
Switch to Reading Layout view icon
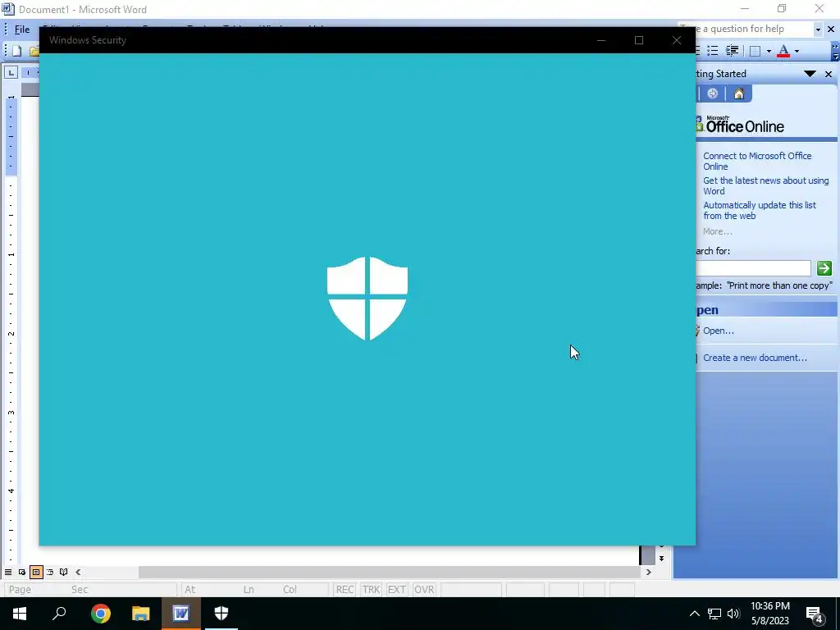click(64, 572)
